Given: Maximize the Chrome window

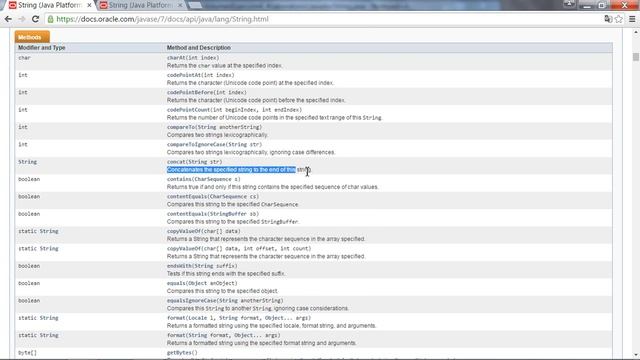Looking at the screenshot, I should (602, 5).
